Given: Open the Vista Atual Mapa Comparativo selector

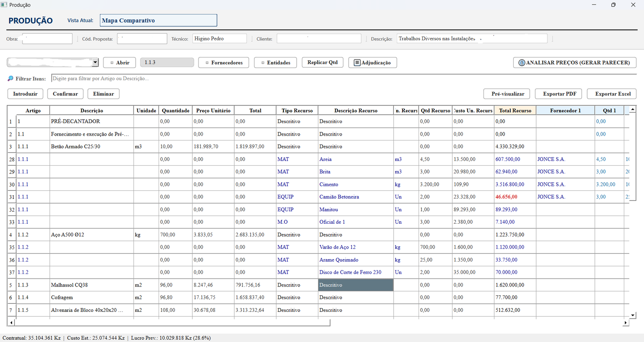Looking at the screenshot, I should click(158, 21).
